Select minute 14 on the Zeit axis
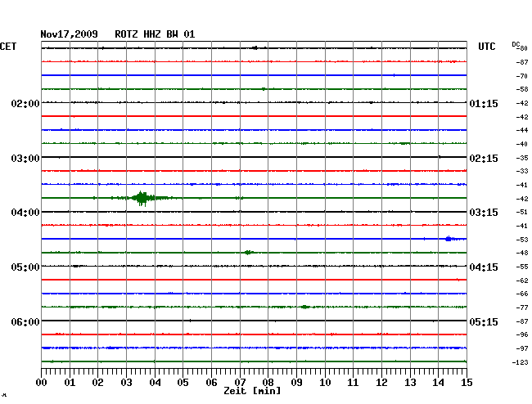Viewport: 532px width, 404px height. [438, 382]
